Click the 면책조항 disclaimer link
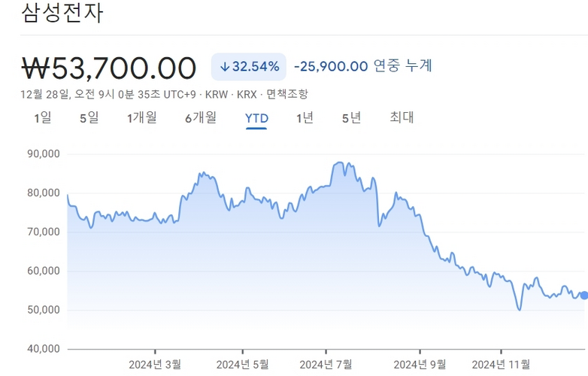Image resolution: width=588 pixels, height=376 pixels. [287, 94]
